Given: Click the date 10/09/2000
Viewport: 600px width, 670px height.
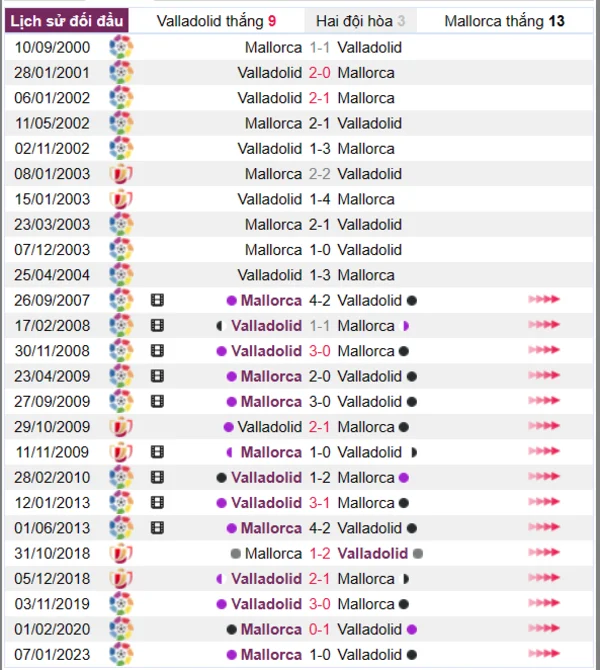Looking at the screenshot, I should point(52,47).
